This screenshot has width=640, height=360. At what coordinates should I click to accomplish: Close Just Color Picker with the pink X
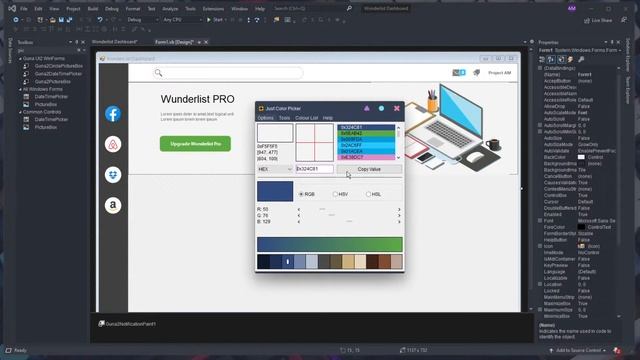[396, 108]
